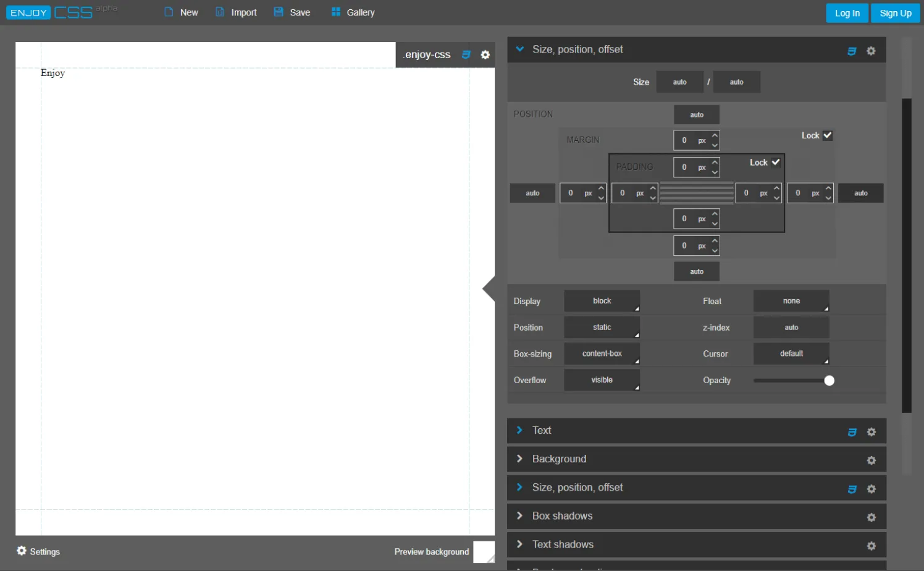924x571 pixels.
Task: Click the Enjoy text in the preview
Action: [52, 73]
